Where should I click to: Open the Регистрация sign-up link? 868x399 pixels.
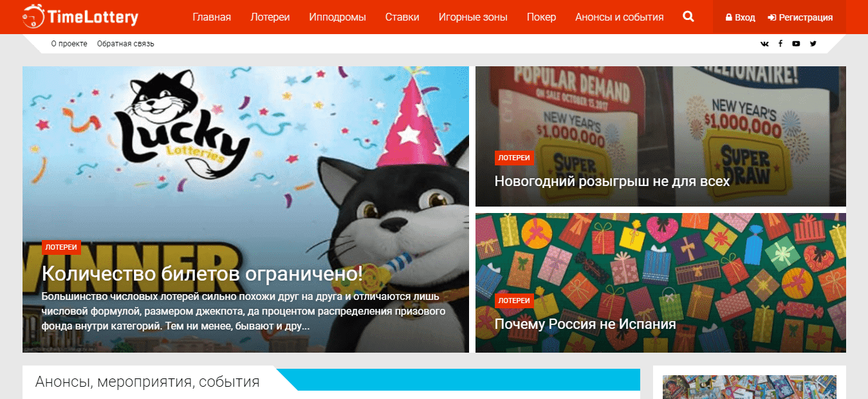point(800,17)
